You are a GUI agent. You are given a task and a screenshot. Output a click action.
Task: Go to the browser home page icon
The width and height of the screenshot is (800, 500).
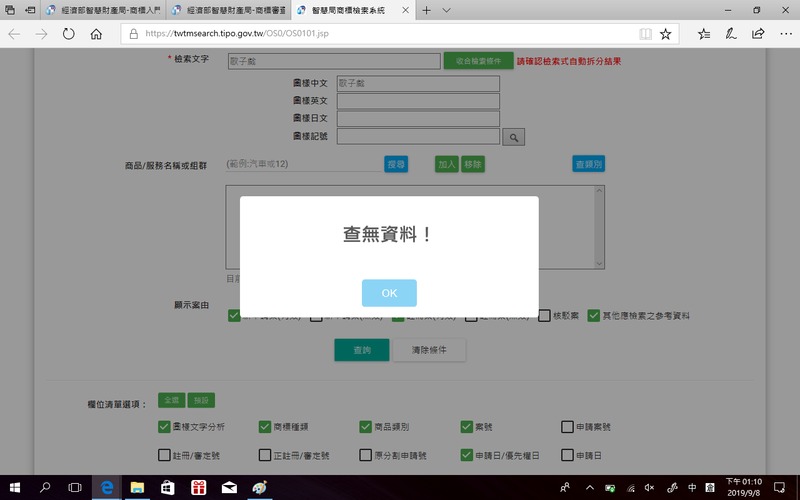(96, 33)
